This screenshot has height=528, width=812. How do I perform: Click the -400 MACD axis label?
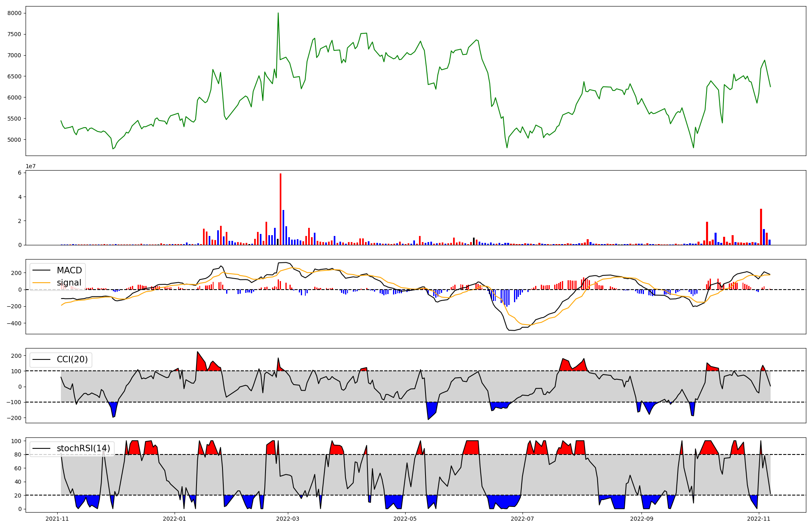pos(14,323)
